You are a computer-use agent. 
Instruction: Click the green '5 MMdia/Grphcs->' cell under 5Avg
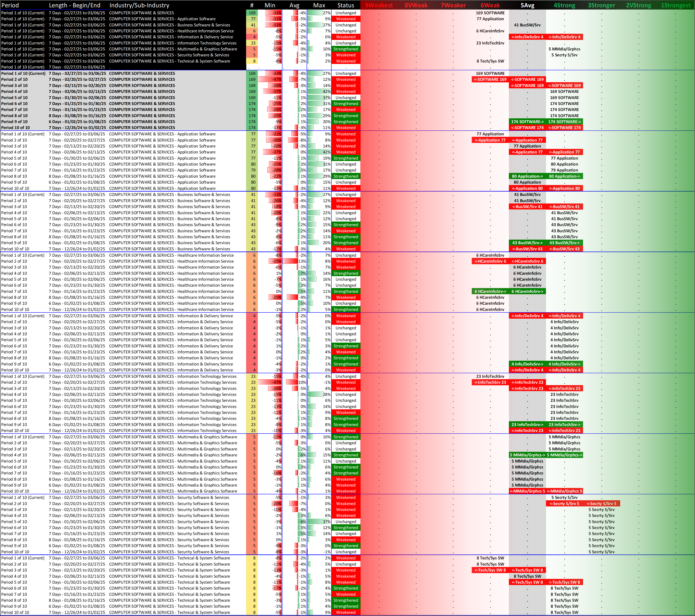(527, 455)
